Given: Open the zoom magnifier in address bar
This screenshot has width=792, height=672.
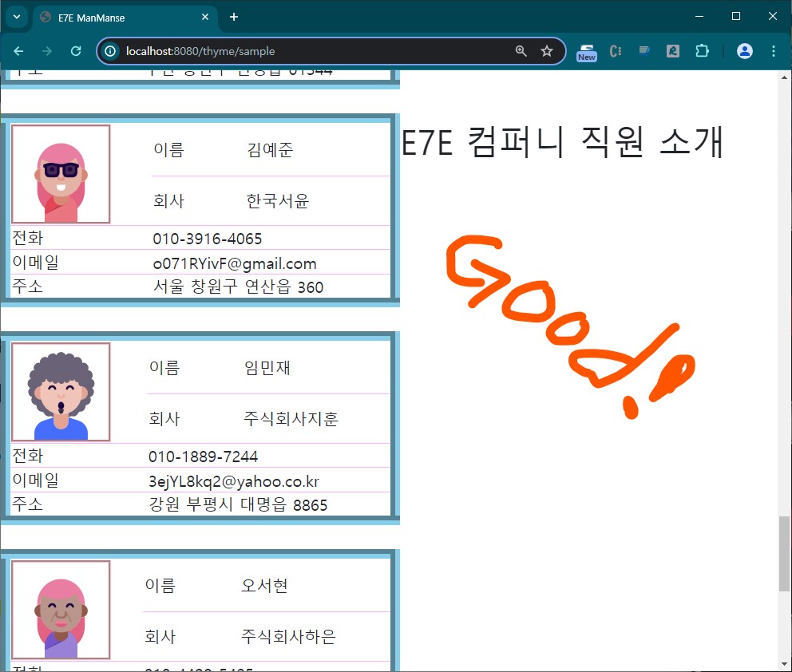Looking at the screenshot, I should click(x=521, y=51).
